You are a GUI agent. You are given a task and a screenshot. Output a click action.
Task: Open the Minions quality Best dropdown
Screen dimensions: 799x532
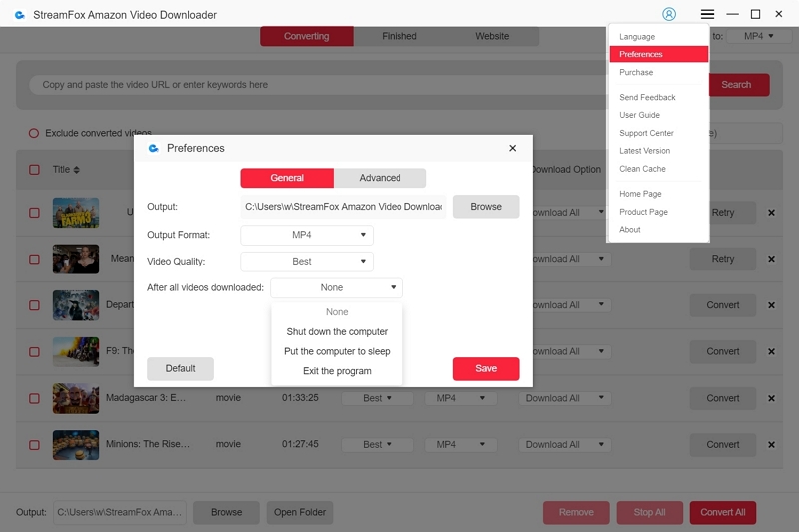pyautogui.click(x=377, y=445)
